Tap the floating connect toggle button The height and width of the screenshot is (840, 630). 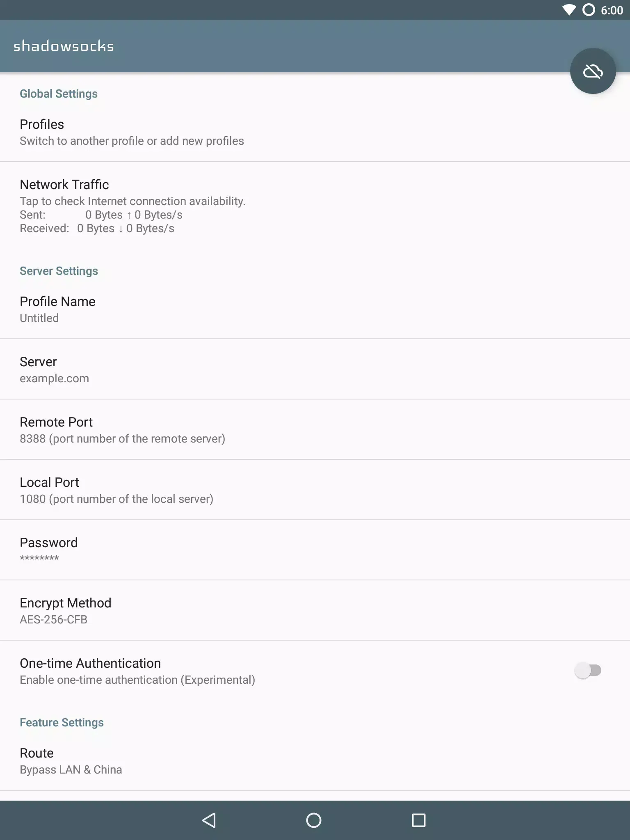click(593, 71)
